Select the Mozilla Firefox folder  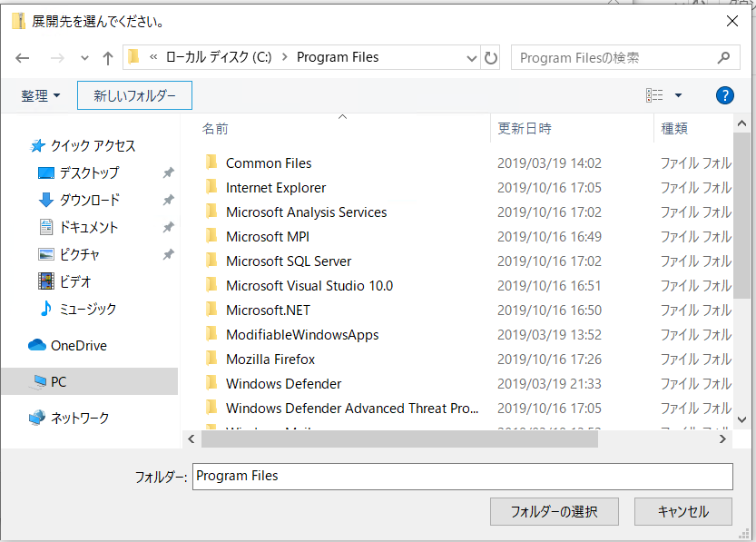pyautogui.click(x=270, y=360)
